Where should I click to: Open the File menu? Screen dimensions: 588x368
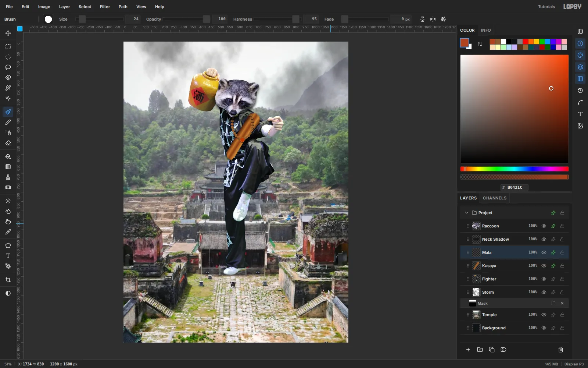coord(9,7)
